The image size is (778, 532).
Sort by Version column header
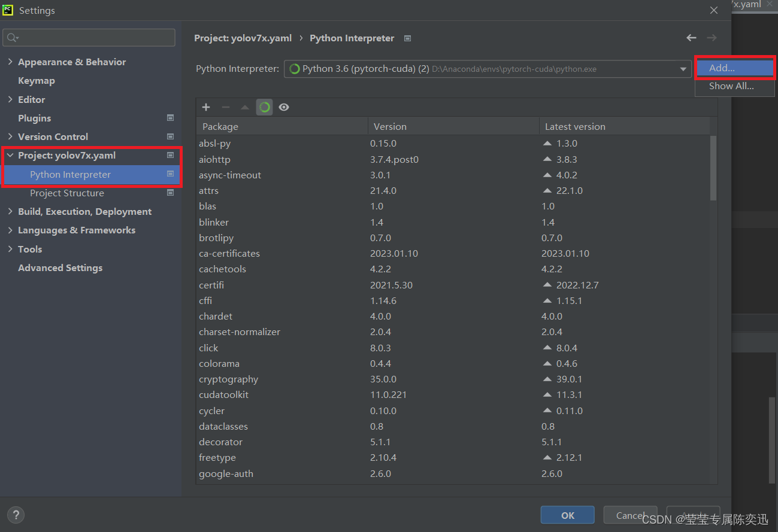453,126
